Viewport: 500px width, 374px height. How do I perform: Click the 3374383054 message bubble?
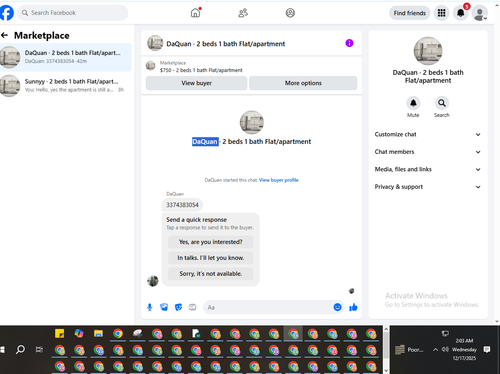(182, 205)
